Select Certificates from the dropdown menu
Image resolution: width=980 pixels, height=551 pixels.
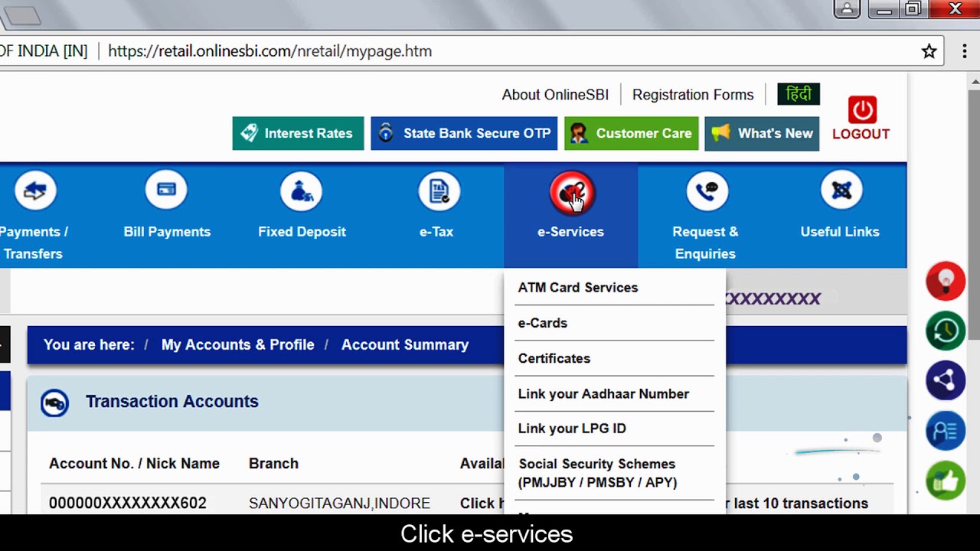click(x=554, y=358)
